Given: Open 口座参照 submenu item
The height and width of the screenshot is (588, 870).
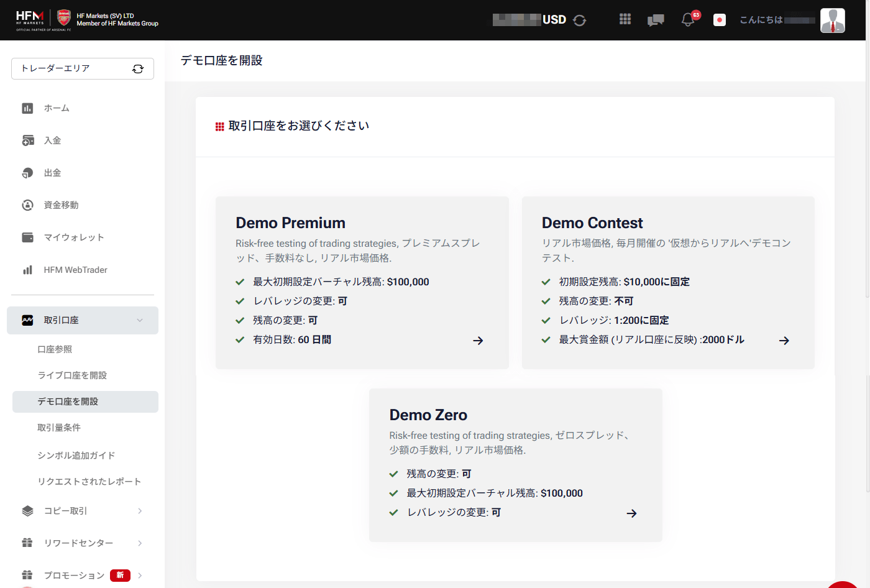Looking at the screenshot, I should tap(55, 349).
